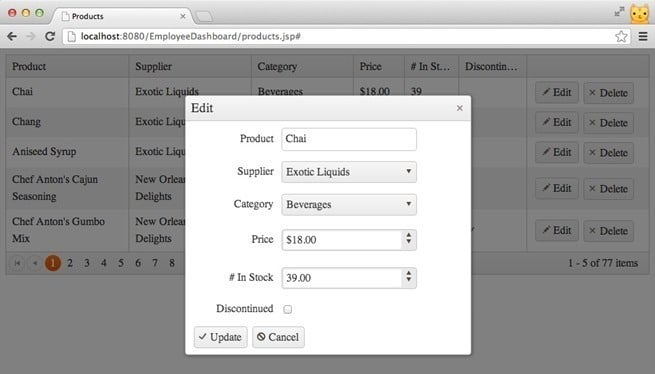The image size is (655, 374).
Task: Click the Price input field
Action: 342,240
